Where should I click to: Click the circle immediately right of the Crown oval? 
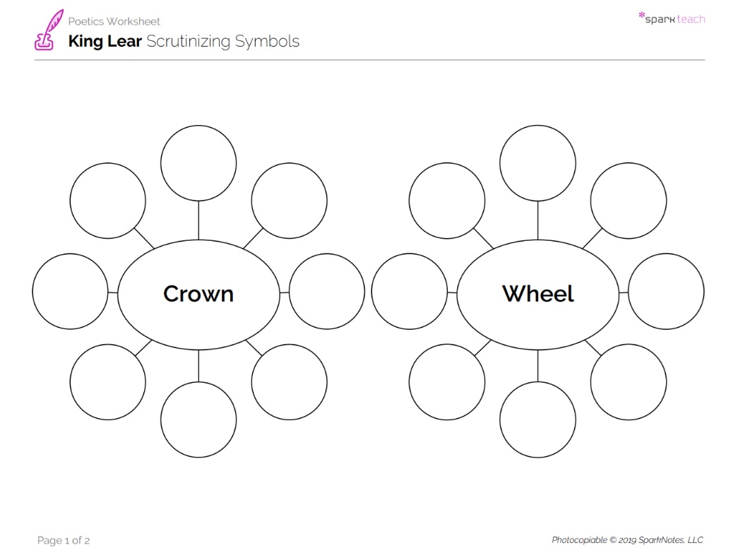click(x=327, y=291)
